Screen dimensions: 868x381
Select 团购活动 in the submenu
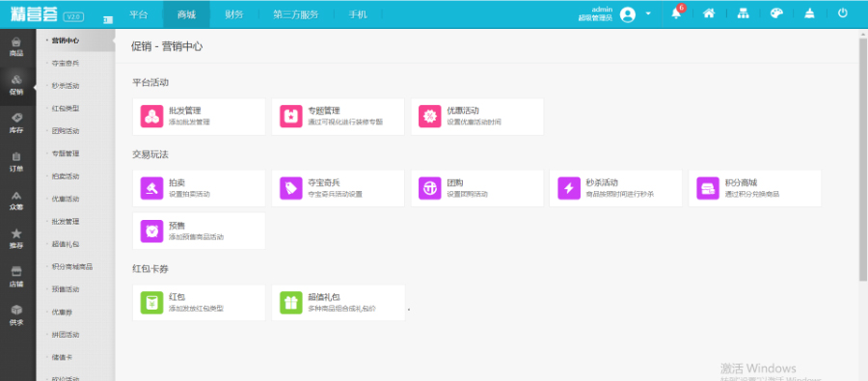tap(66, 131)
